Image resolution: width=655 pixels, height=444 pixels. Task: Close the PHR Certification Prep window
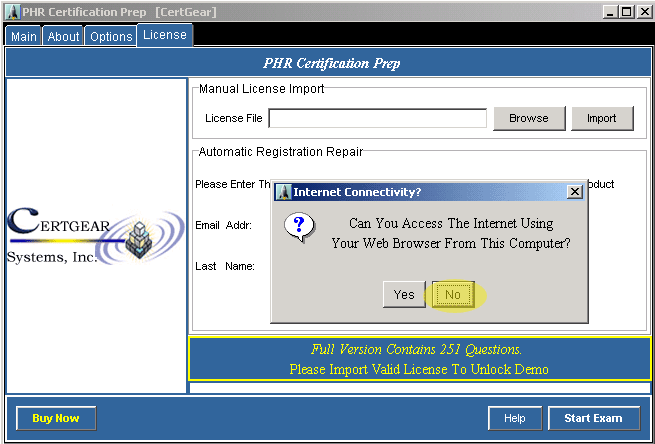(643, 12)
